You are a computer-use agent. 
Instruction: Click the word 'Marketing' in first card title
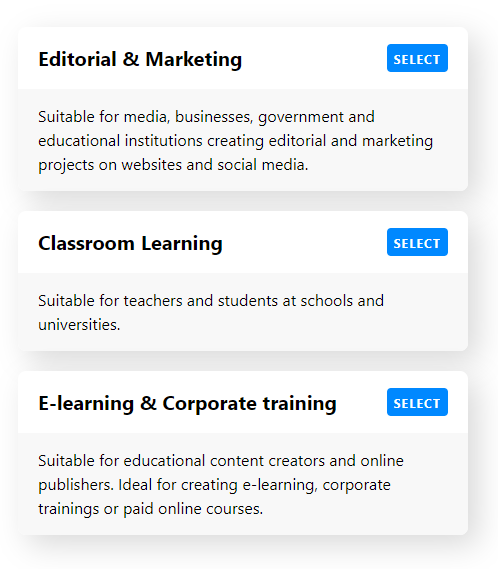point(194,59)
